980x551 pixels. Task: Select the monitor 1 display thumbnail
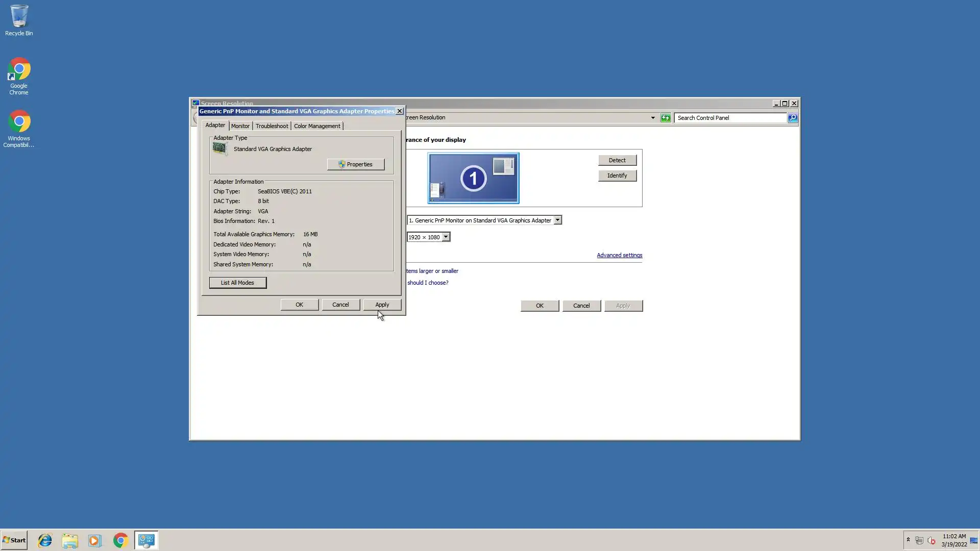[473, 178]
